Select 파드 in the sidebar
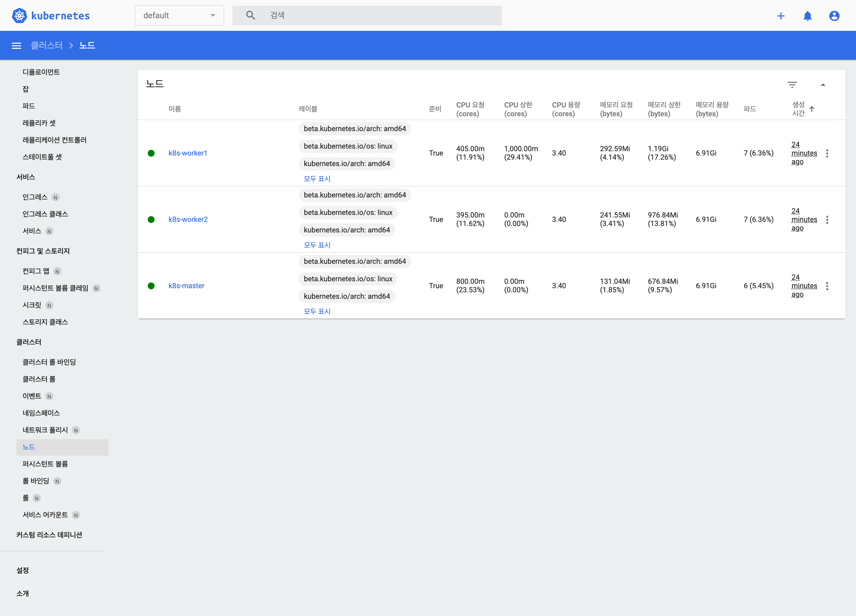The image size is (856, 616). tap(29, 106)
